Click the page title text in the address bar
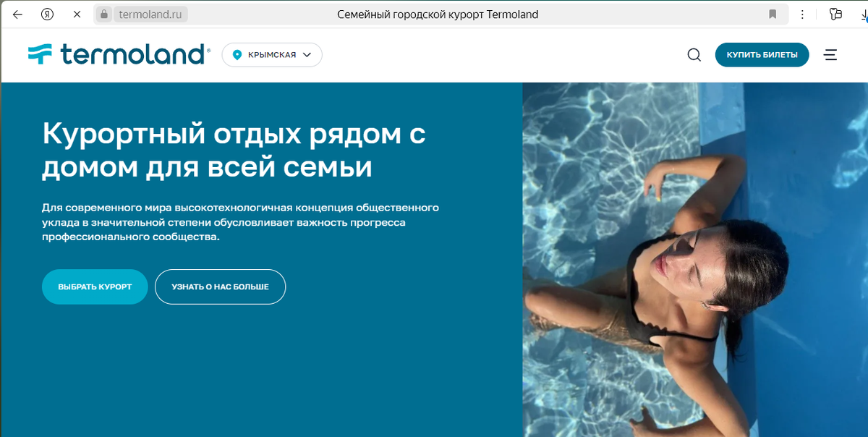 [438, 14]
